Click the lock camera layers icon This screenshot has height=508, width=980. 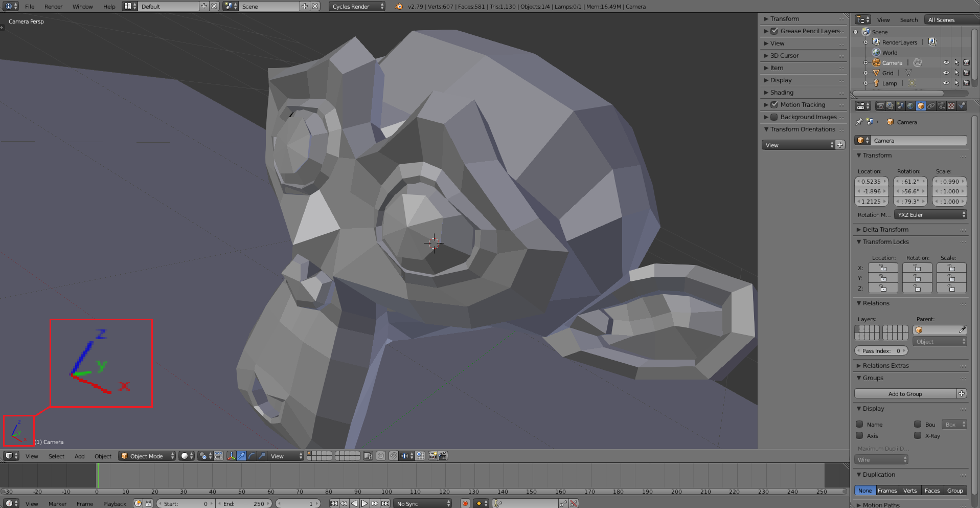pyautogui.click(x=368, y=456)
